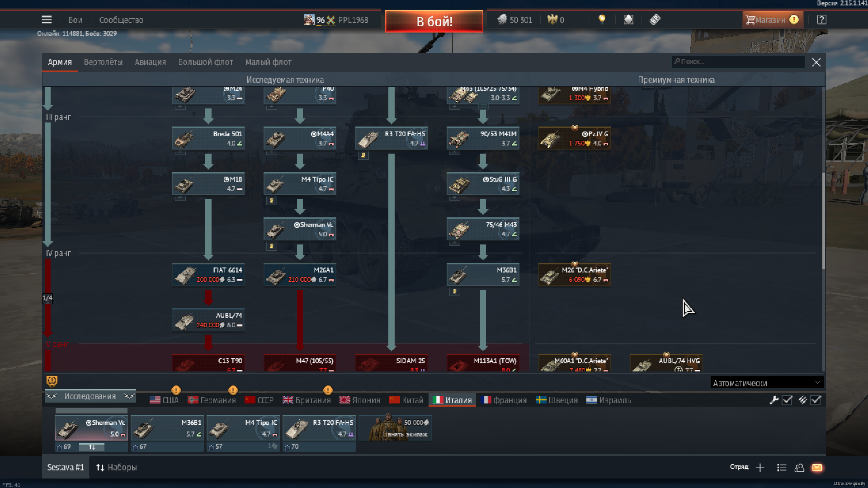Collapse the Исследования panel button
The width and height of the screenshot is (868, 488).
tap(90, 396)
